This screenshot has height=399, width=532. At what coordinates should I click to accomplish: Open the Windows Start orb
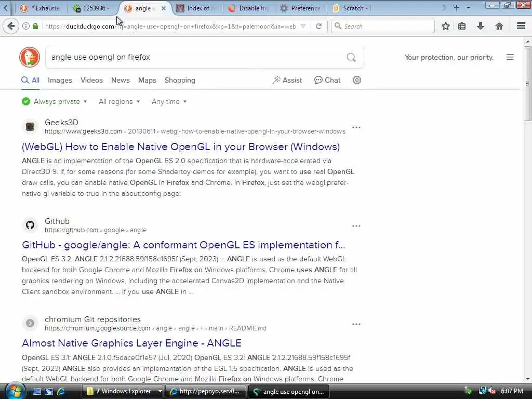(14, 391)
